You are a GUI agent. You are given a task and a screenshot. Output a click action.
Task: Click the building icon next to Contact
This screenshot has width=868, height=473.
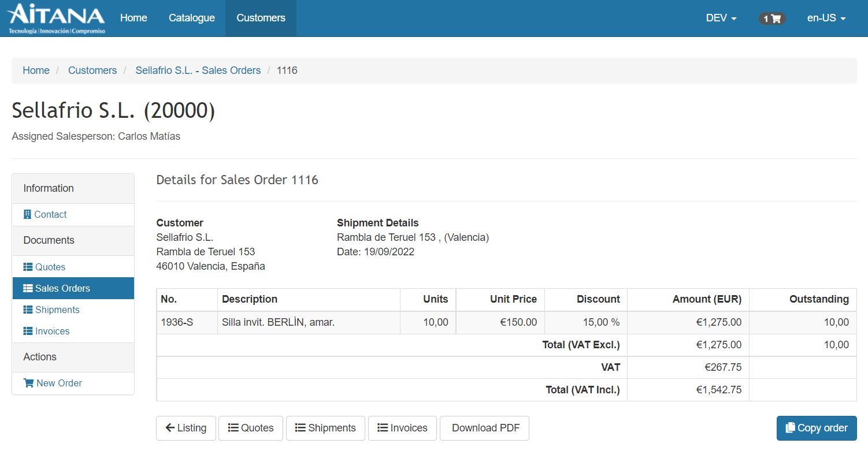[27, 214]
